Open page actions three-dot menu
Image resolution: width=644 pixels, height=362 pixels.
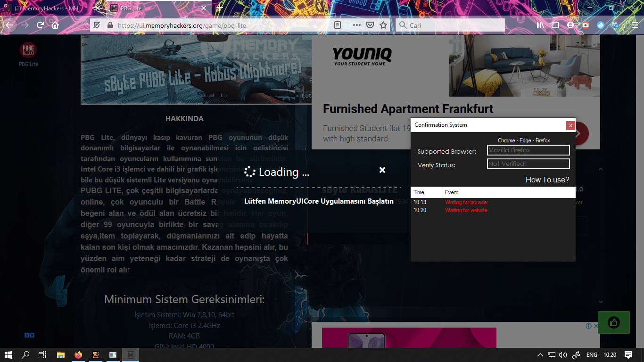(x=357, y=25)
